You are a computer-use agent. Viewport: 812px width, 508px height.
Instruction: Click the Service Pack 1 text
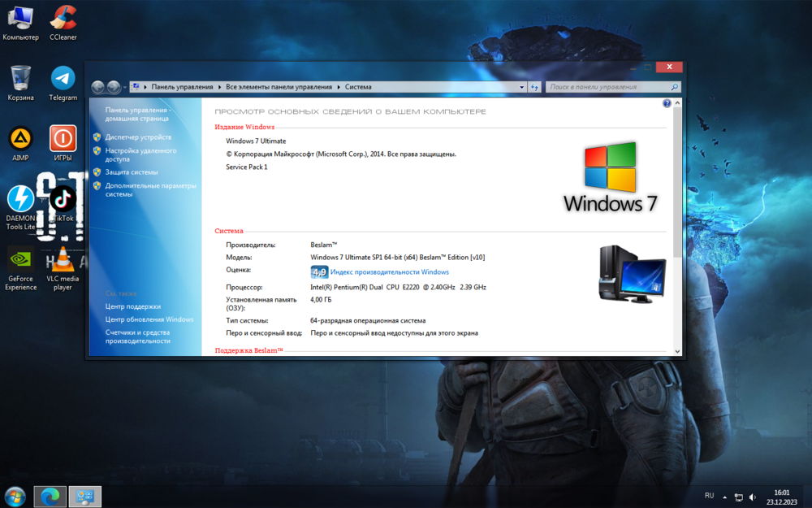point(247,167)
